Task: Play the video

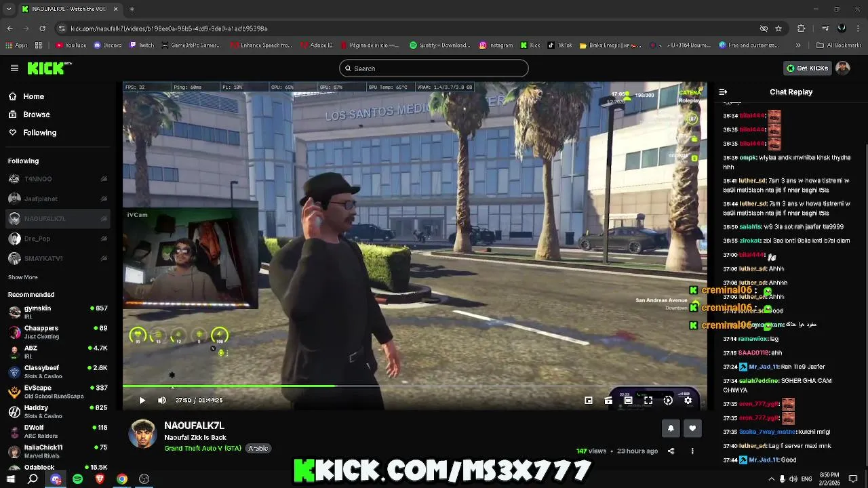Action: [142, 401]
